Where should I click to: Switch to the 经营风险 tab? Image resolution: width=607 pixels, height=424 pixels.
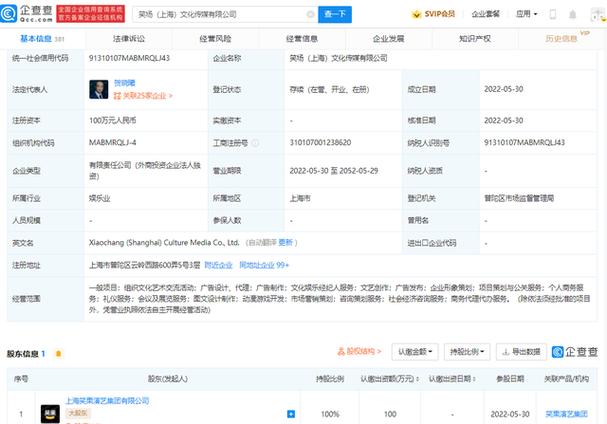pyautogui.click(x=215, y=39)
